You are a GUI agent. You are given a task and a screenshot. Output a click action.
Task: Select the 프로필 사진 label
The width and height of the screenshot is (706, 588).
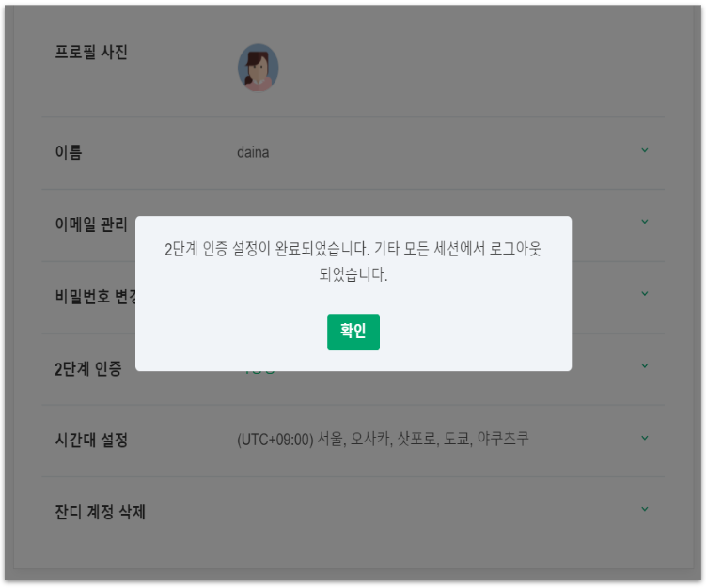[x=91, y=53]
